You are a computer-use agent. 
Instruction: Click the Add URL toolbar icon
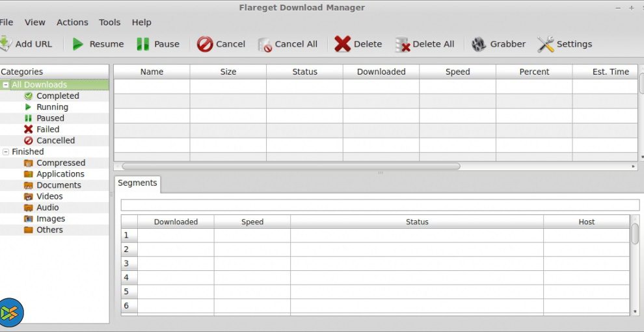click(x=5, y=44)
